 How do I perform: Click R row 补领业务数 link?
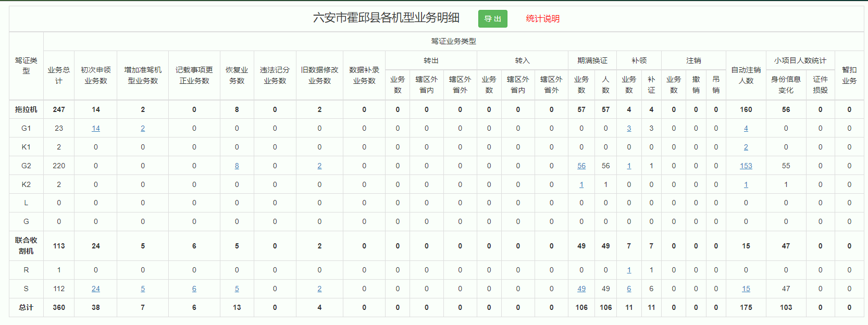(x=629, y=270)
